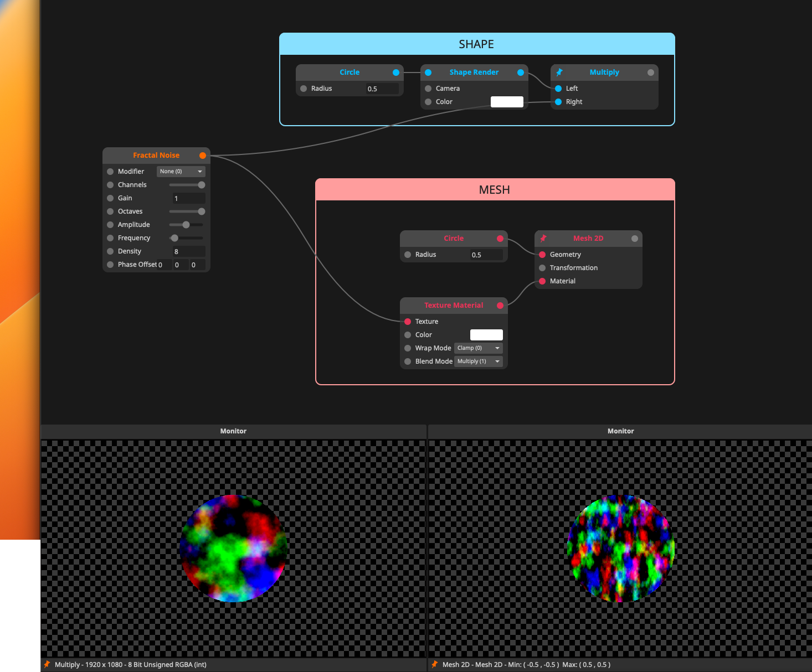
Task: Click the orange Fractal Noise output port
Action: [x=203, y=156]
